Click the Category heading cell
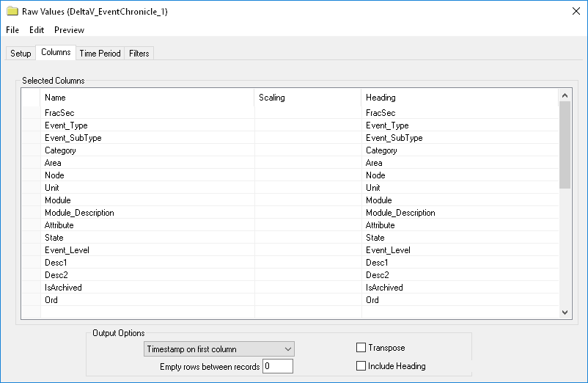This screenshot has width=588, height=383. (460, 150)
